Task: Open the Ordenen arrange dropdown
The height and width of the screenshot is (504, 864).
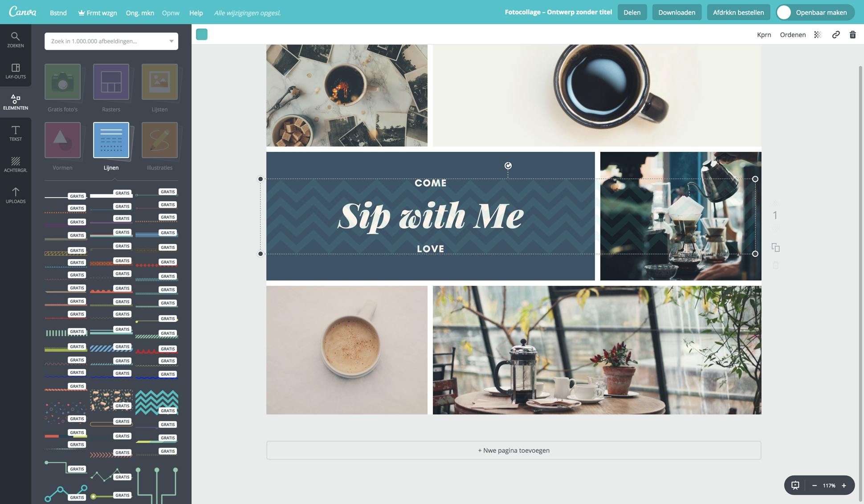Action: click(x=793, y=35)
